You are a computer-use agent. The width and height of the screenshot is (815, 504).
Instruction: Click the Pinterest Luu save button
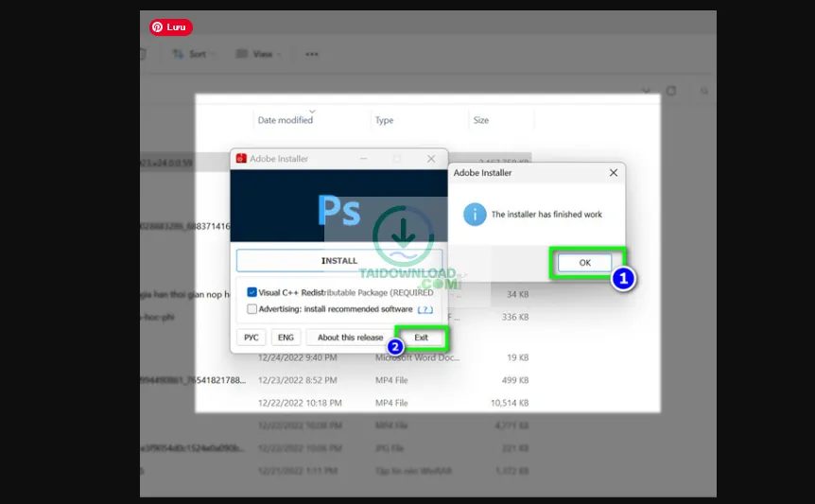[170, 27]
